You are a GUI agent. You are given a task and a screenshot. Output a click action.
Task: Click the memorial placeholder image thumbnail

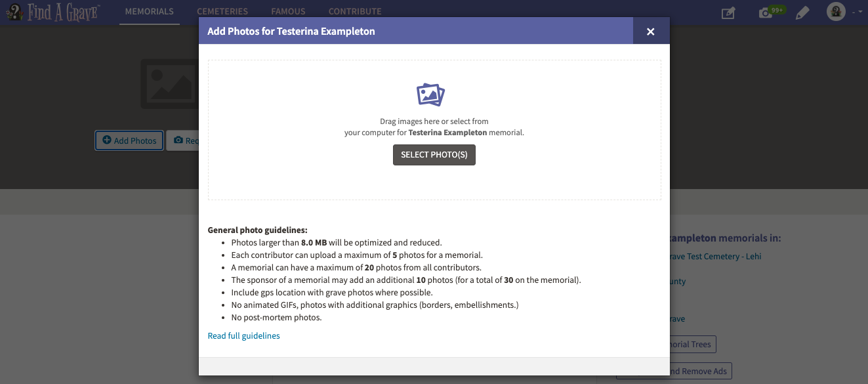(x=169, y=84)
